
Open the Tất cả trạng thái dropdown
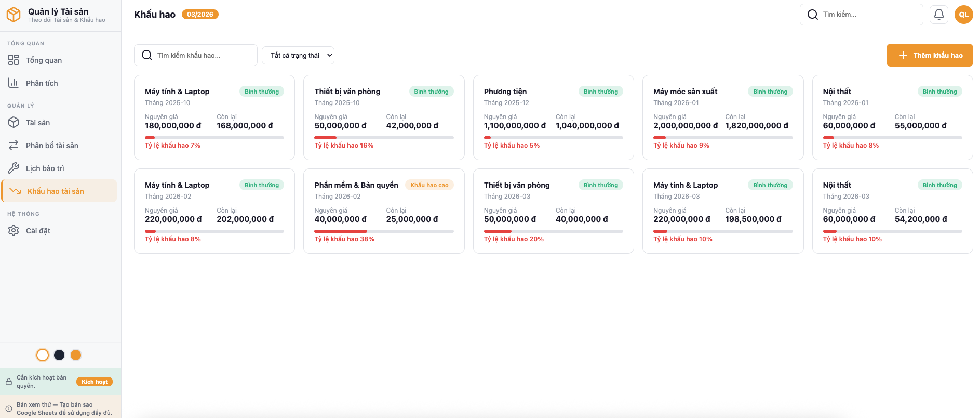tap(298, 56)
